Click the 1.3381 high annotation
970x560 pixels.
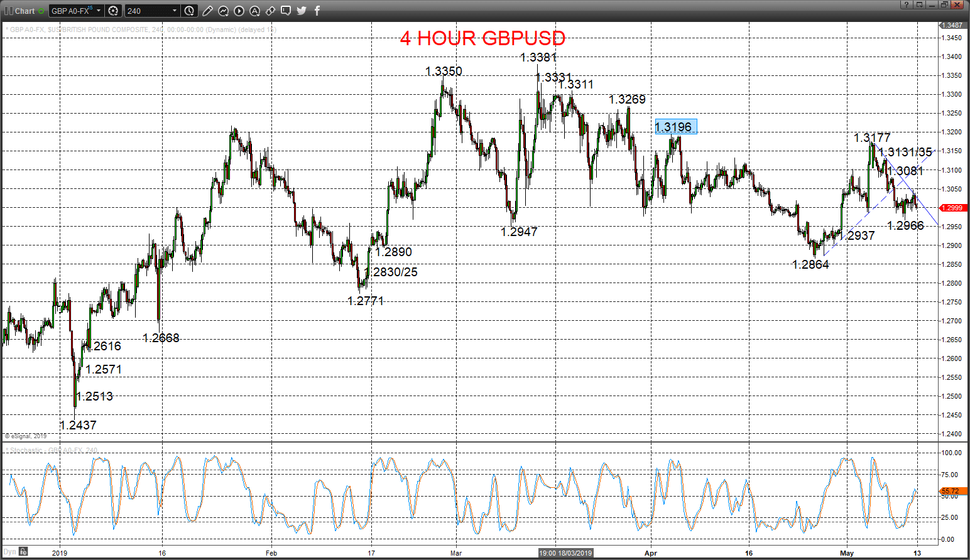(538, 57)
